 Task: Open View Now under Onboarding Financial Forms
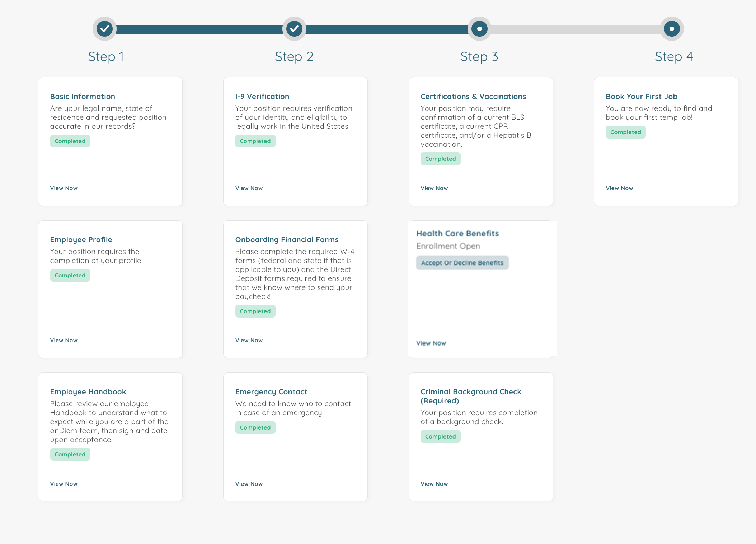pyautogui.click(x=249, y=340)
